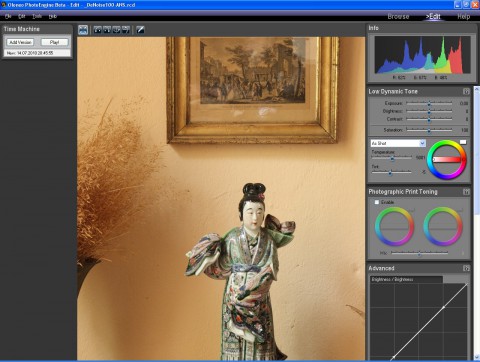Click the Exposure slider handle
This screenshot has height=362, width=480.
coord(429,104)
